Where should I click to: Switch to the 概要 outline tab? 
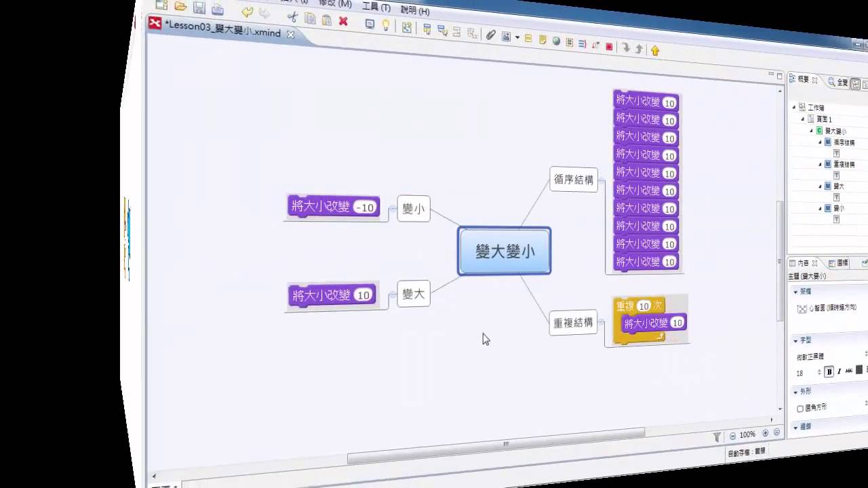pyautogui.click(x=803, y=79)
